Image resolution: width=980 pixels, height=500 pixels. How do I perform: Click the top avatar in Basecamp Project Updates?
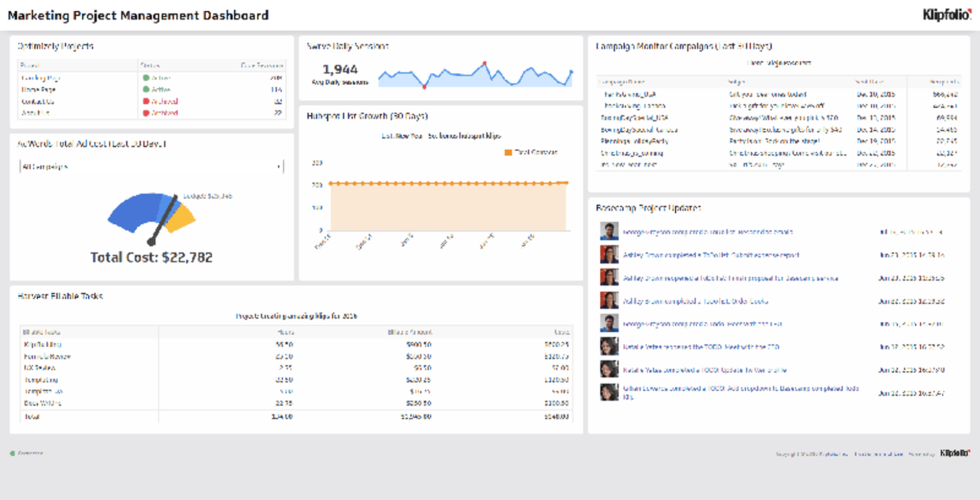pyautogui.click(x=609, y=231)
